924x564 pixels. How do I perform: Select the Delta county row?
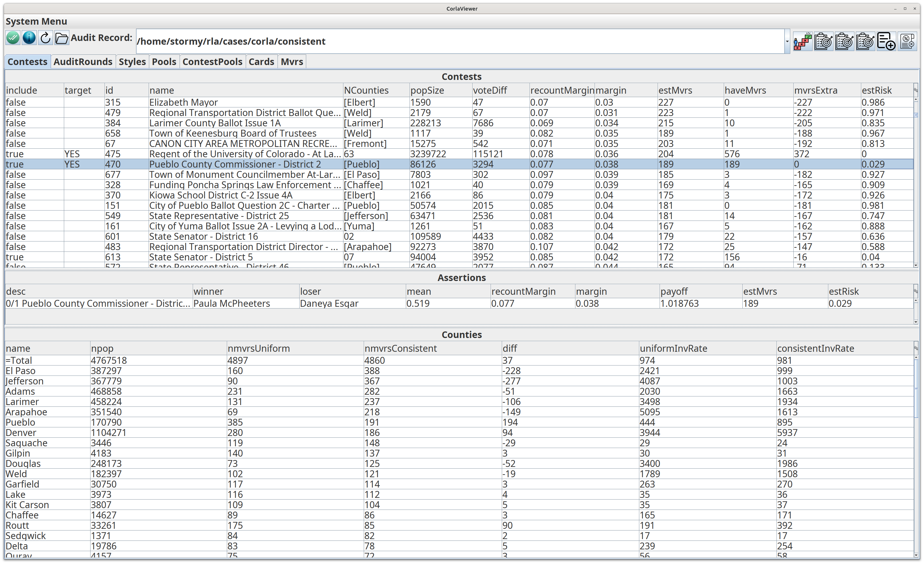coord(459,546)
